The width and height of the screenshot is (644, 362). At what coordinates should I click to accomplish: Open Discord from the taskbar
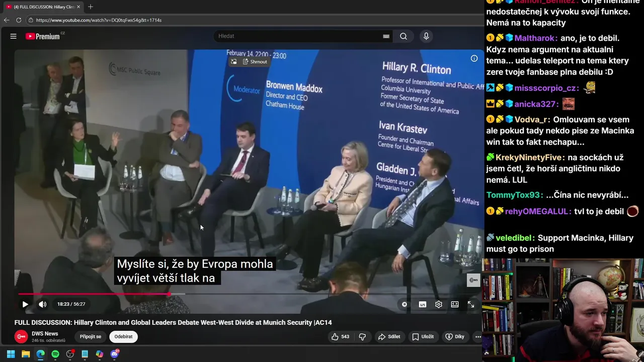(114, 354)
